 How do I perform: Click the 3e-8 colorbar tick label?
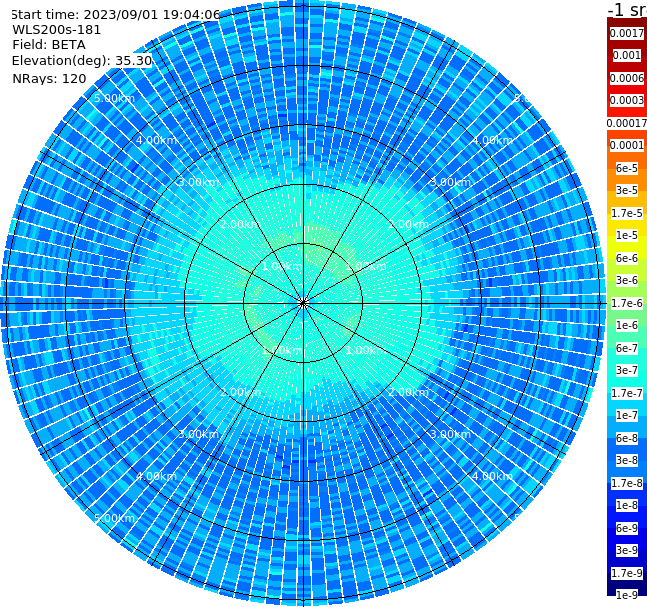[627, 460]
